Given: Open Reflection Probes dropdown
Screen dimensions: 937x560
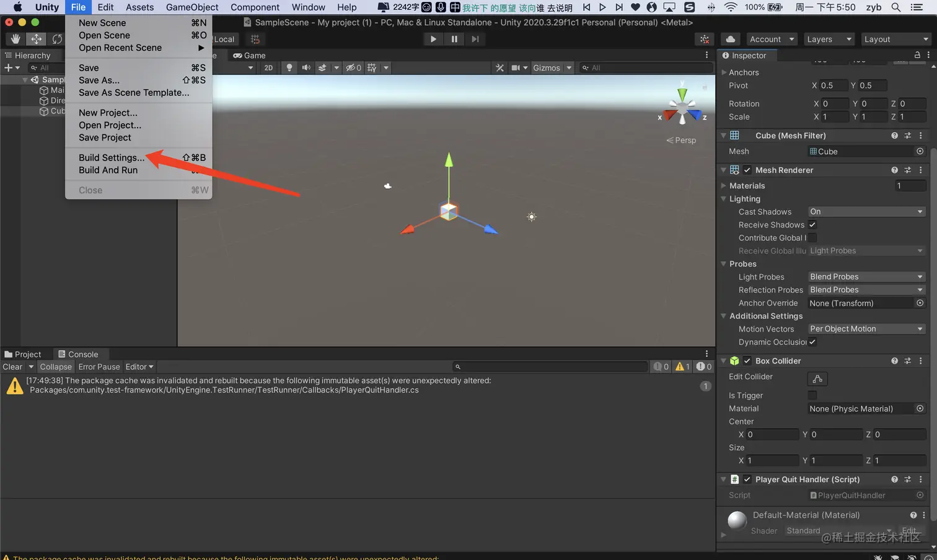Looking at the screenshot, I should 866,289.
